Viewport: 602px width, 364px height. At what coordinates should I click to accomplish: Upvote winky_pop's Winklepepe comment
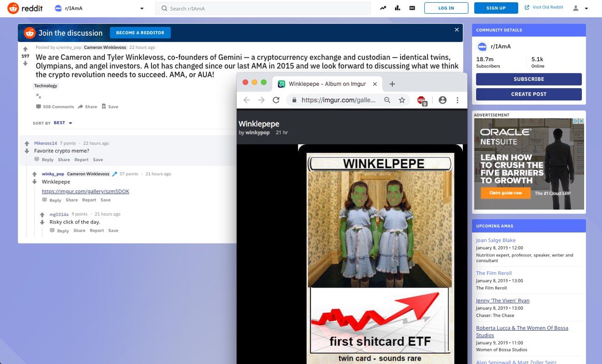(34, 174)
